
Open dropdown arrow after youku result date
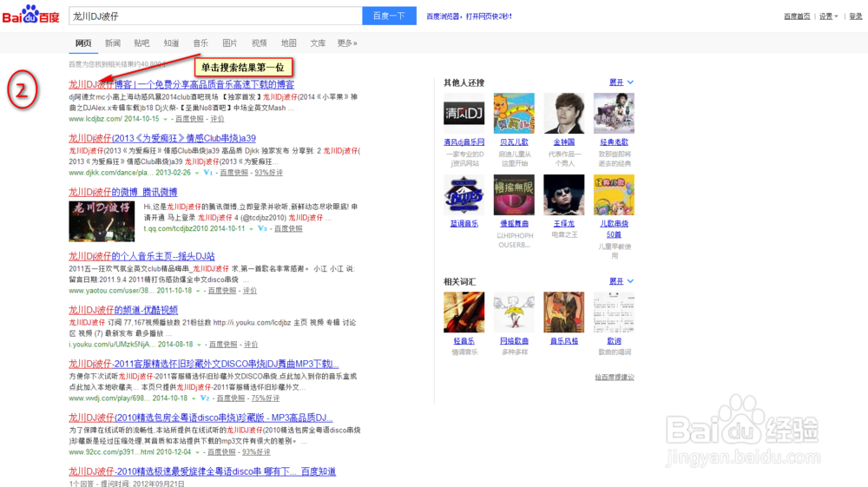pyautogui.click(x=199, y=345)
